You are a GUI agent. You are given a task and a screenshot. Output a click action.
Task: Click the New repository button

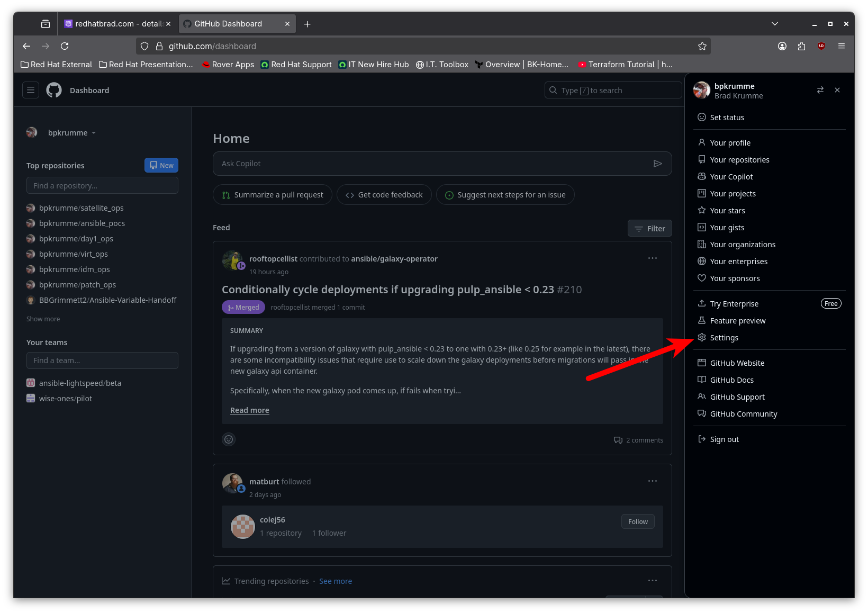161,165
